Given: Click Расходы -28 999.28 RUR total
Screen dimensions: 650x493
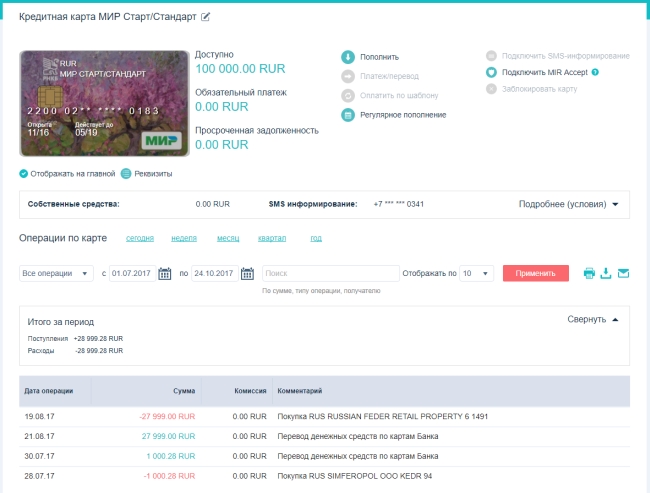Looking at the screenshot, I should 75,351.
